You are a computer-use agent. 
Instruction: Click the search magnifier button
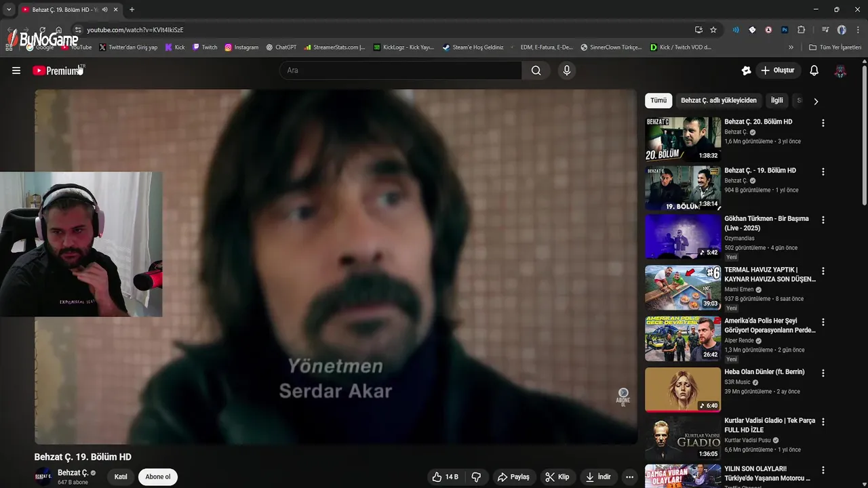(x=536, y=70)
